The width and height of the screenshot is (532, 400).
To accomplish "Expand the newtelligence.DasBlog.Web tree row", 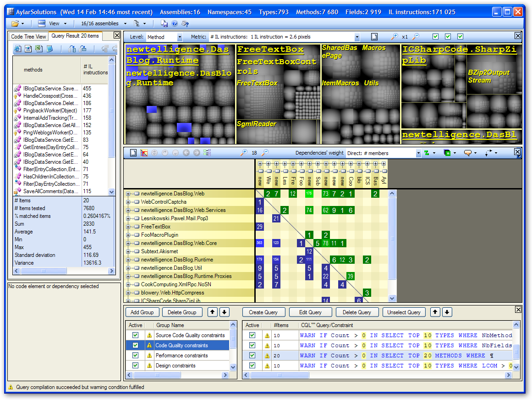I will (128, 194).
